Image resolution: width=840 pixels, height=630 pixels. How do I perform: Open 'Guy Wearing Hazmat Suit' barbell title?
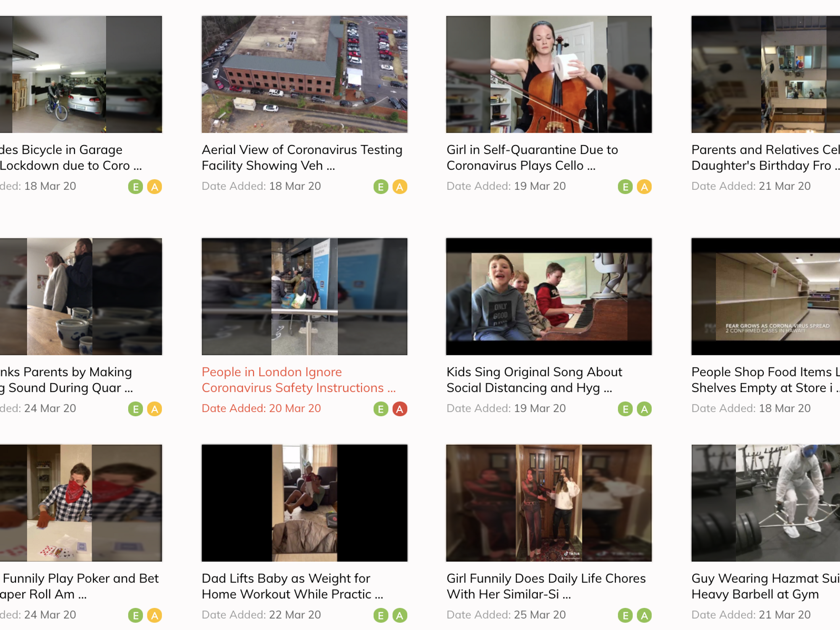tap(766, 586)
